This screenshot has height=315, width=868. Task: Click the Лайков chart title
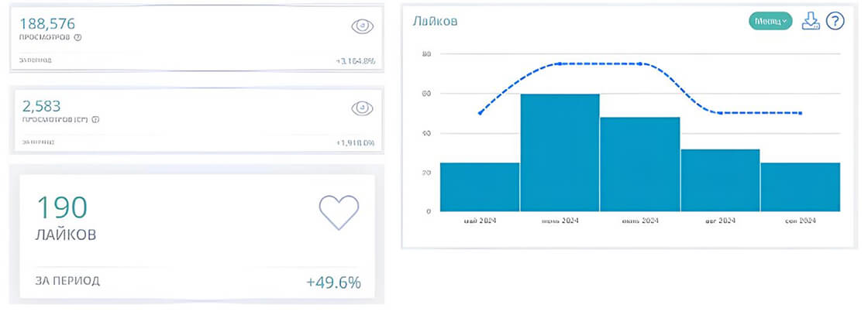[435, 21]
